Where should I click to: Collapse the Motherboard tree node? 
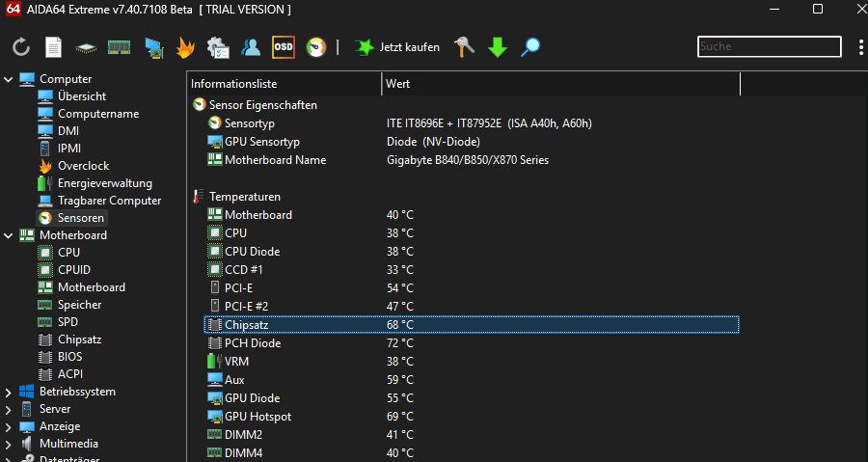pyautogui.click(x=9, y=235)
